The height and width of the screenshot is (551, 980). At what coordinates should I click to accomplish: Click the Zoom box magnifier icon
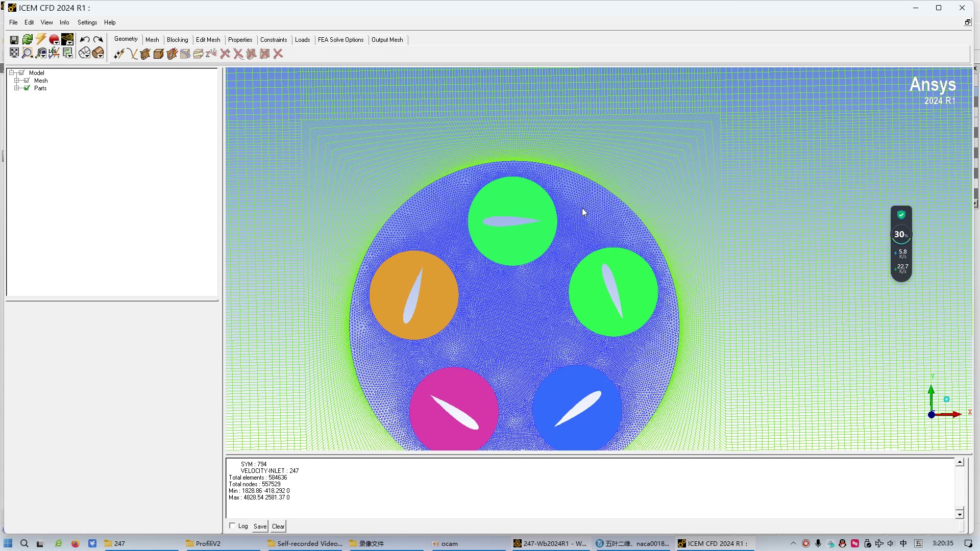(28, 53)
